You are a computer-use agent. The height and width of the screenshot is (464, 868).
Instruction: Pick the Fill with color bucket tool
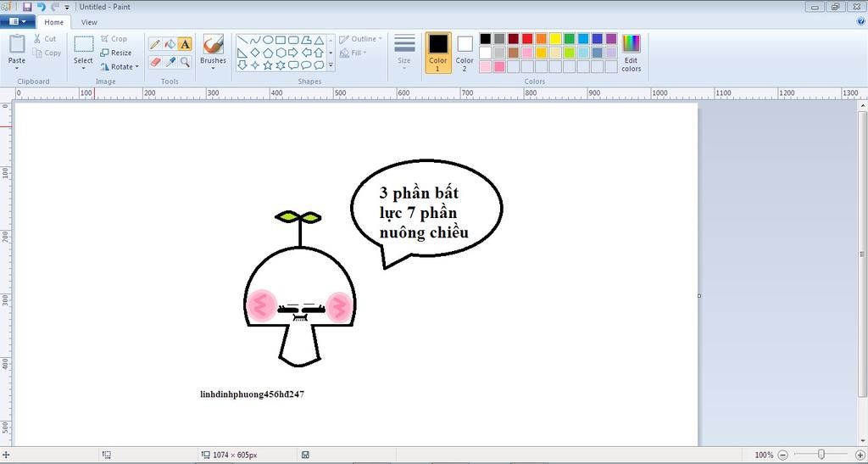pos(170,44)
